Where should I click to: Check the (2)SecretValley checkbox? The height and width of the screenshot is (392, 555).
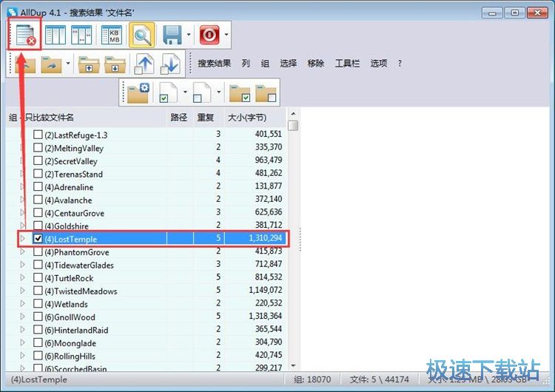38,160
